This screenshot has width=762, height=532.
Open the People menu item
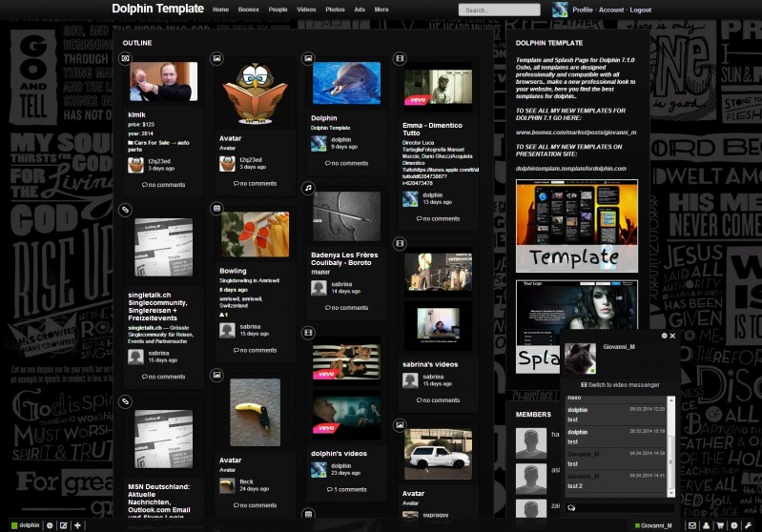278,10
